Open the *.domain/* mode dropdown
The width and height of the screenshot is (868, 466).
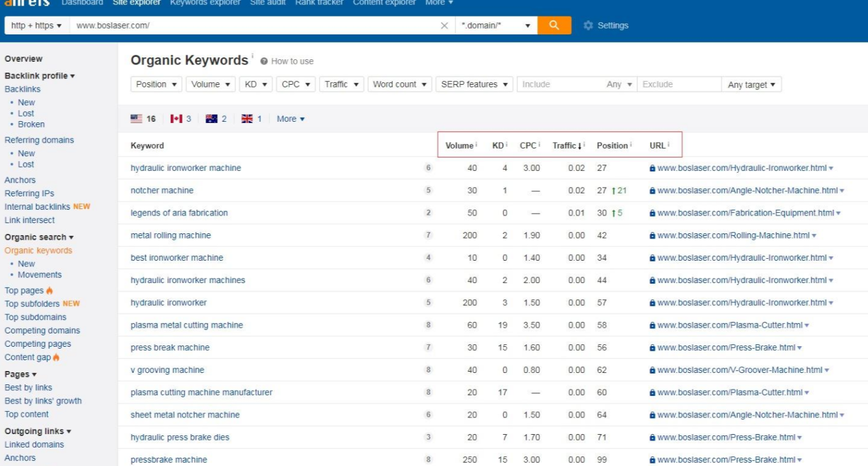click(x=496, y=25)
